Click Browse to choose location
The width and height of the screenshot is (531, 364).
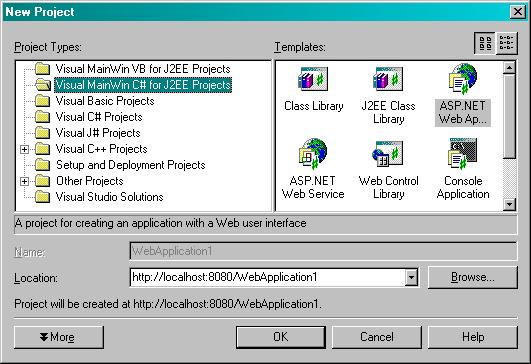pos(473,277)
